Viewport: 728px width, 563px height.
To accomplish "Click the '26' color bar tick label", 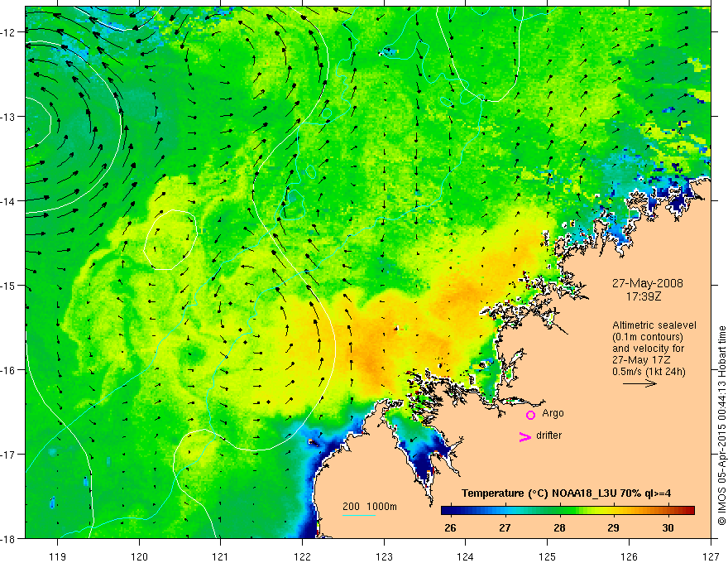I will click(x=450, y=527).
